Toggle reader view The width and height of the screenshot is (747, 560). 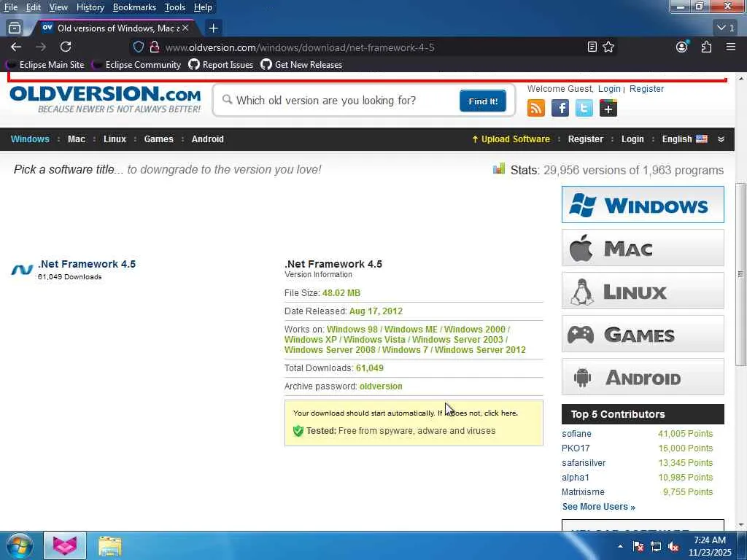[592, 47]
